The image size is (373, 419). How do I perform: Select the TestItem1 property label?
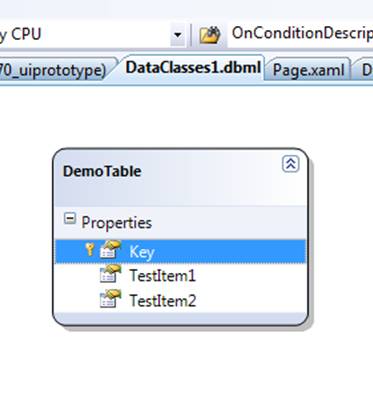tap(162, 276)
